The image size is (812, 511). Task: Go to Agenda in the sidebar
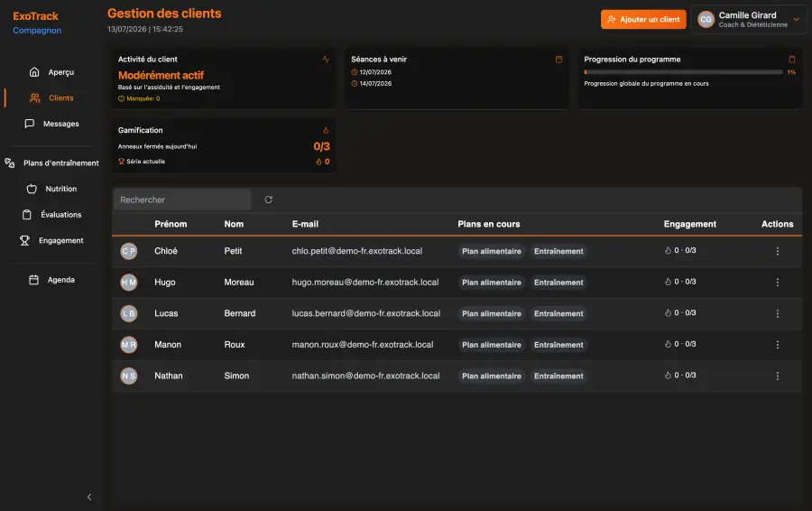[61, 280]
